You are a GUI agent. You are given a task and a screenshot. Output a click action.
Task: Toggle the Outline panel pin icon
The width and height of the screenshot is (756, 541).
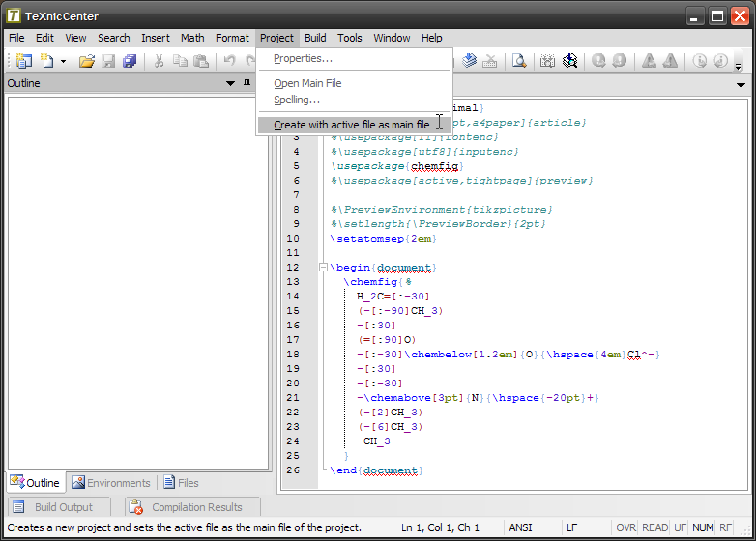(247, 83)
